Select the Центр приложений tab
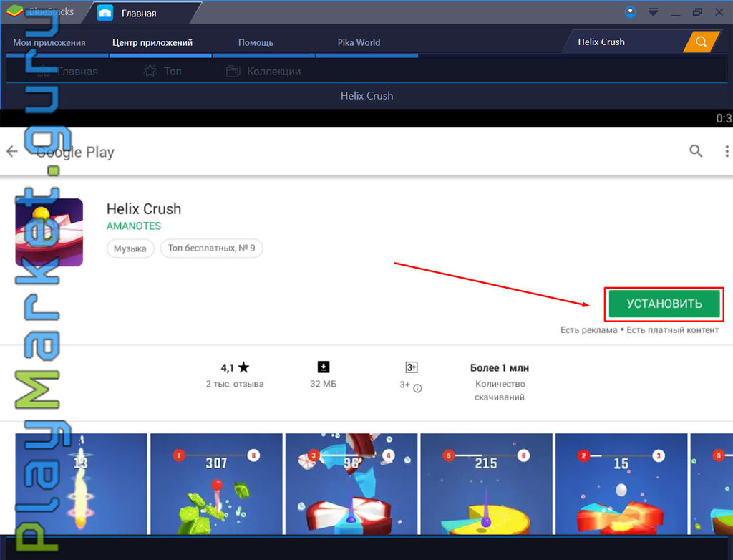733x560 pixels. click(152, 42)
